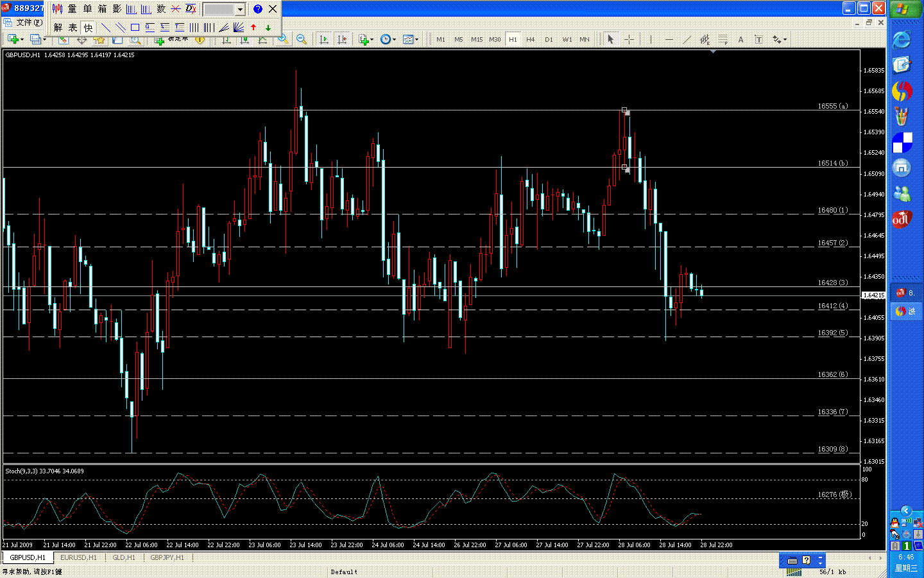Switch chart timeframe to MN
The height and width of the screenshot is (578, 924).
(x=585, y=40)
